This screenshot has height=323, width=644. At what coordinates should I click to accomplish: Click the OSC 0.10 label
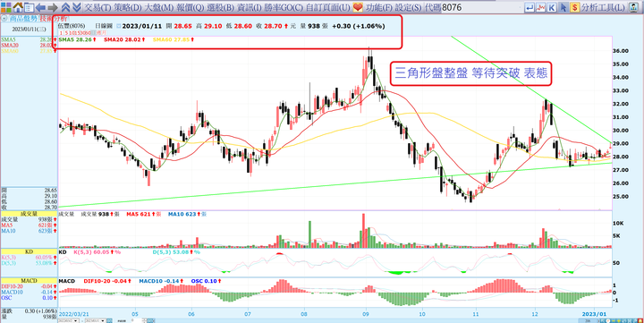pos(207,282)
